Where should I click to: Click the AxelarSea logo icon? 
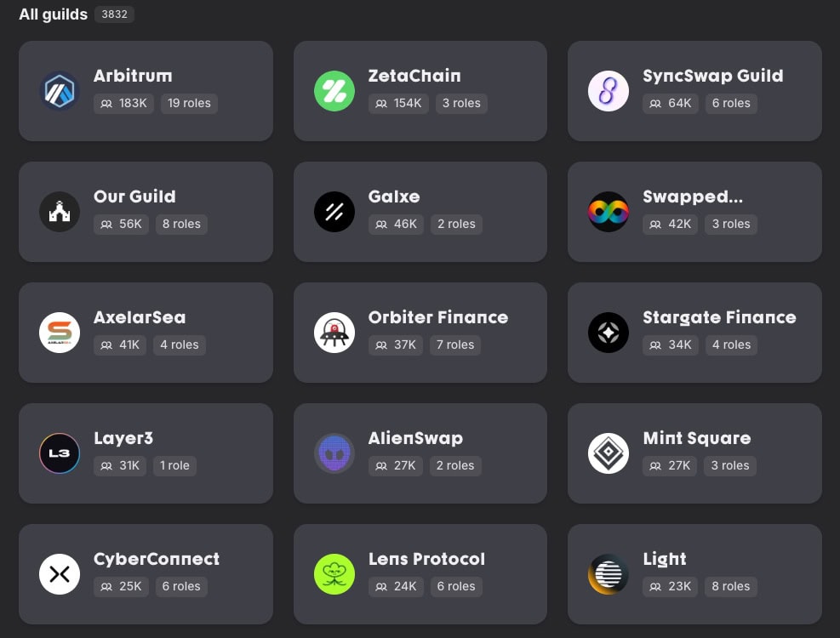[60, 333]
